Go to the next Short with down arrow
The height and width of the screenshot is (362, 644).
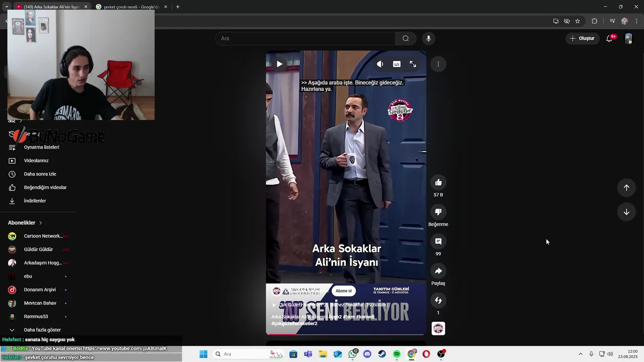(x=626, y=212)
